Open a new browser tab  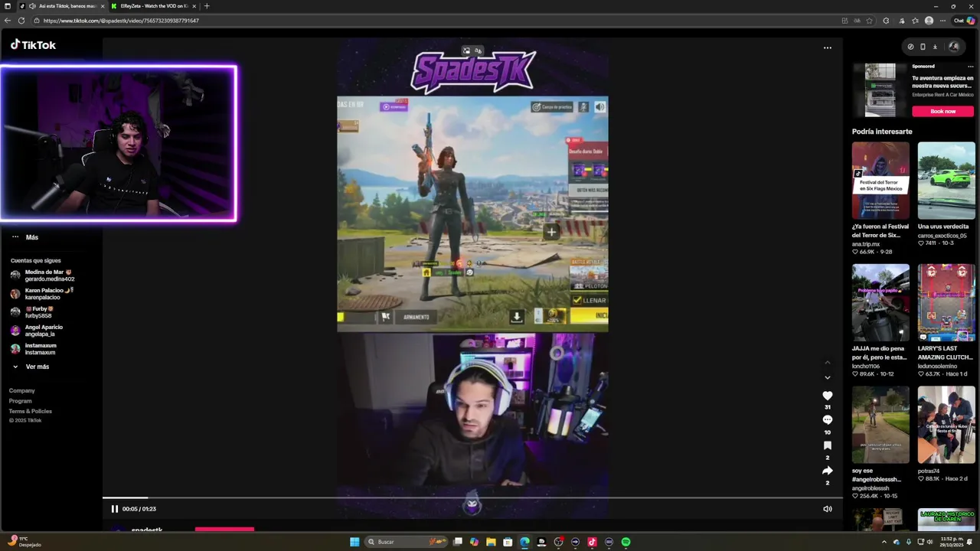pos(206,6)
